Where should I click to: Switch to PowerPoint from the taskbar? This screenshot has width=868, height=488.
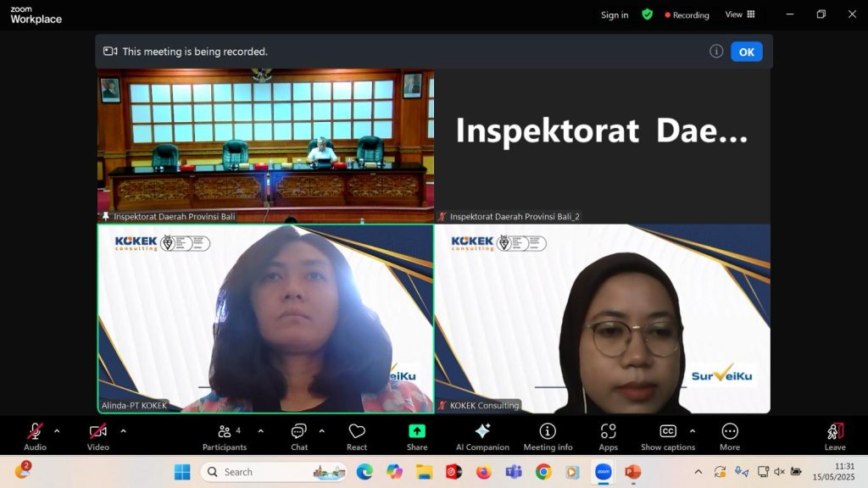[x=632, y=472]
